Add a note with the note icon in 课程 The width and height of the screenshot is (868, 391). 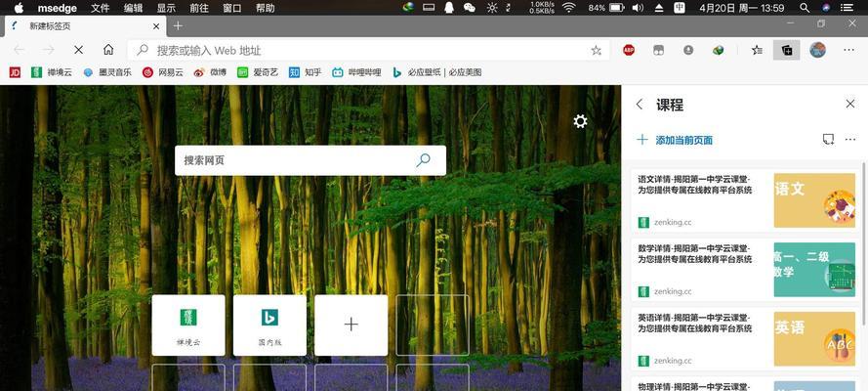pos(828,140)
